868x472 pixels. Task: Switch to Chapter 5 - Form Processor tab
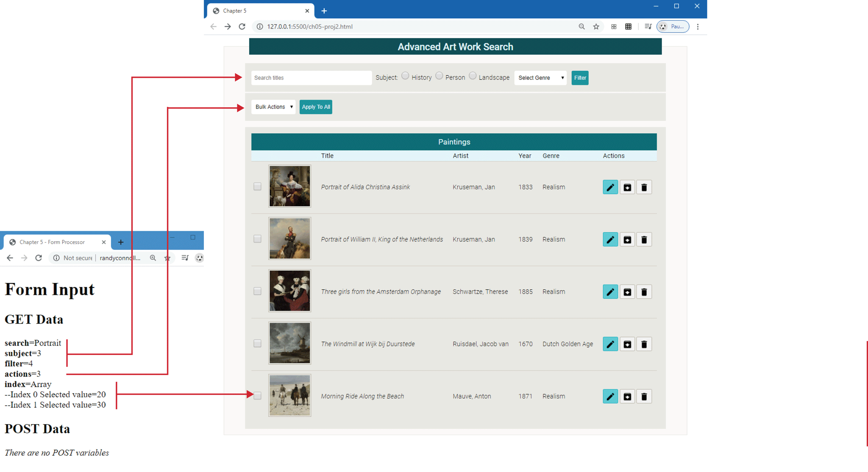click(x=53, y=242)
